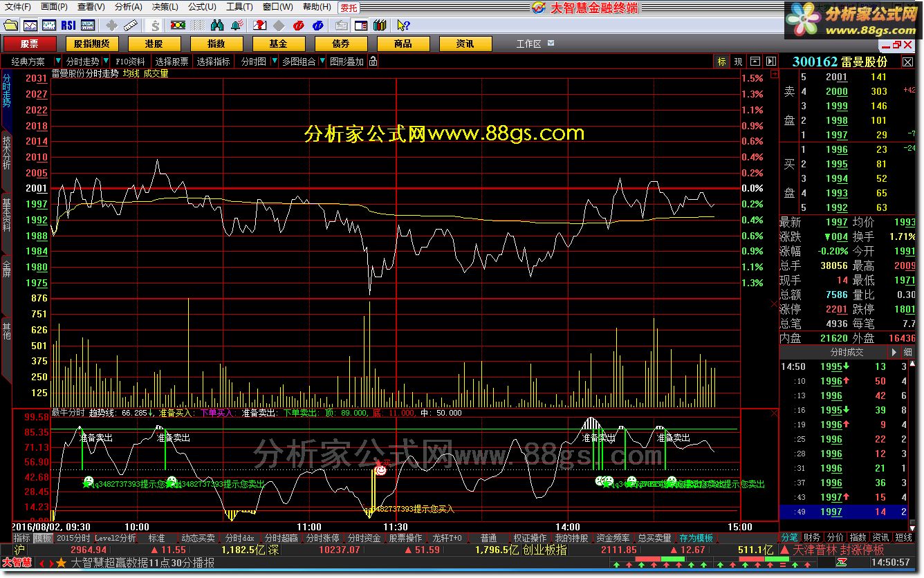Click the red circular emblem icon
Image resolution: width=924 pixels, height=578 pixels.
(x=299, y=26)
